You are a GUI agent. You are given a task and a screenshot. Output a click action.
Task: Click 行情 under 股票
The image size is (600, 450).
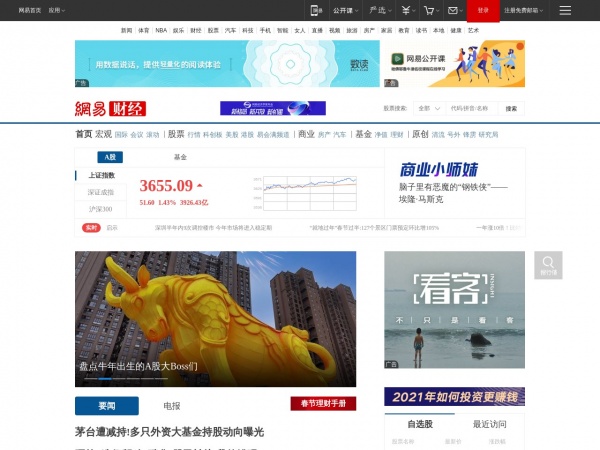(x=194, y=135)
